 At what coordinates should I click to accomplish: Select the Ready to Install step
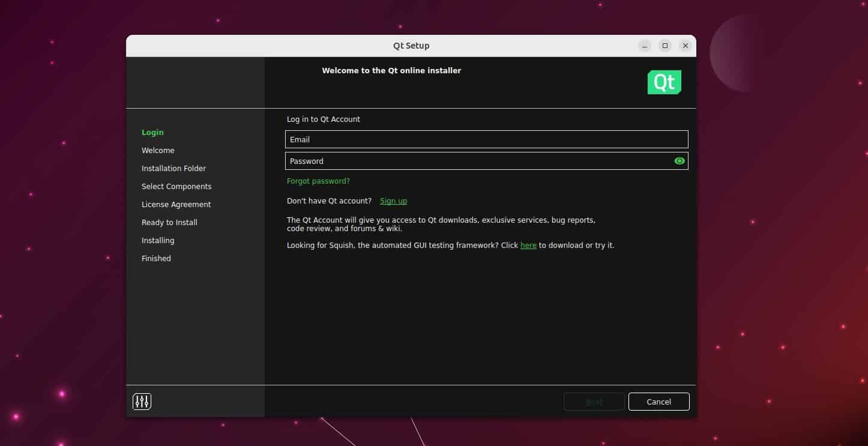coord(169,222)
